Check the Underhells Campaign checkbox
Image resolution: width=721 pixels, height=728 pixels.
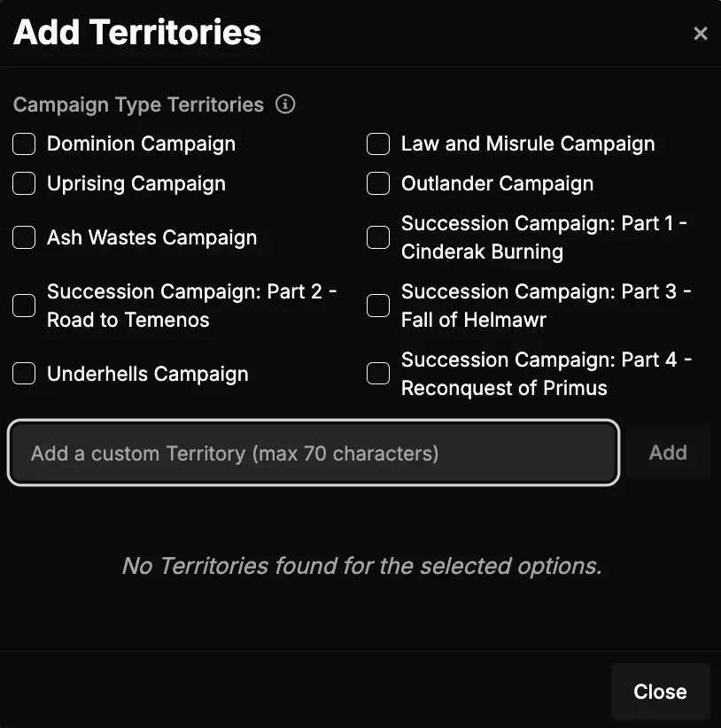(24, 374)
